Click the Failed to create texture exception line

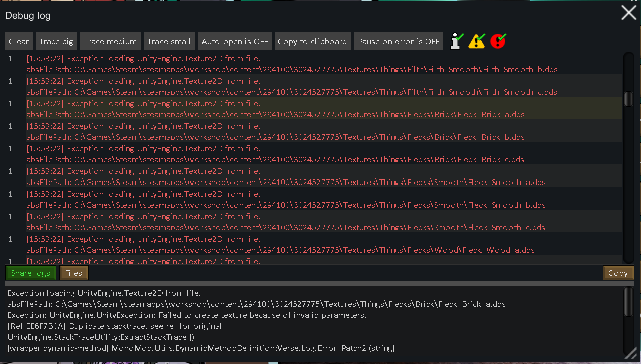[x=187, y=315]
